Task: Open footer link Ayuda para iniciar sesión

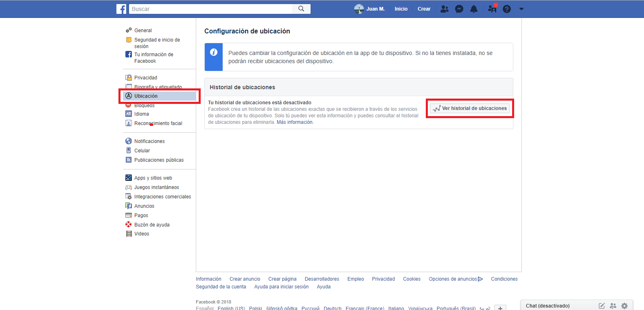Action: coord(281,287)
